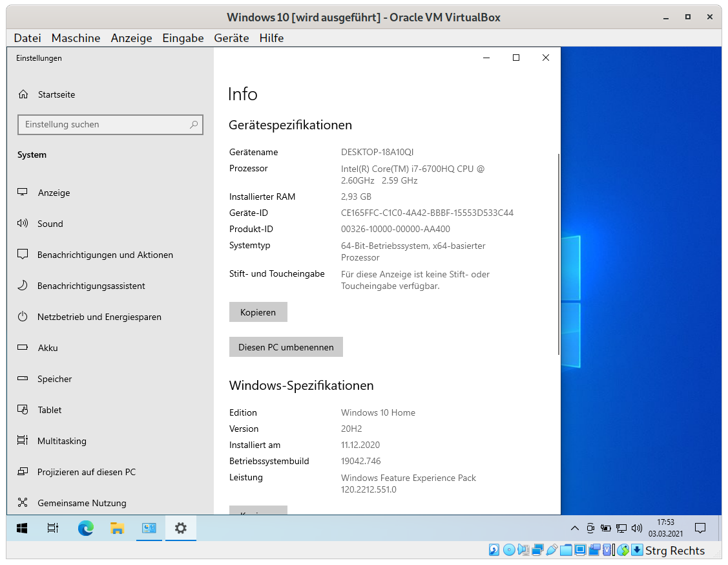This screenshot has width=728, height=565.
Task: Open the Eingabe menu
Action: [x=183, y=38]
